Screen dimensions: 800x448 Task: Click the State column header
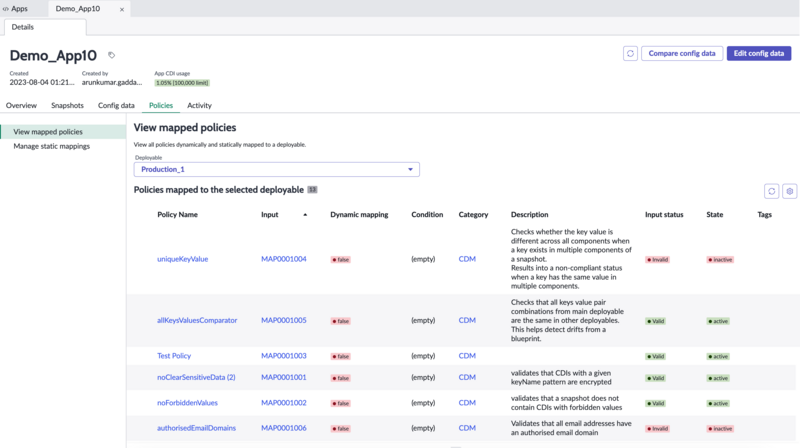click(714, 215)
